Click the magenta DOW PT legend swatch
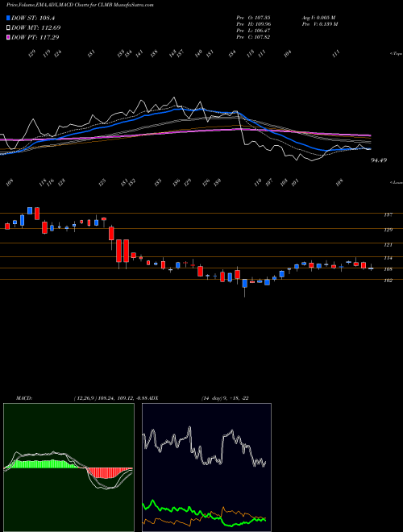The width and height of the screenshot is (403, 532). point(8,37)
